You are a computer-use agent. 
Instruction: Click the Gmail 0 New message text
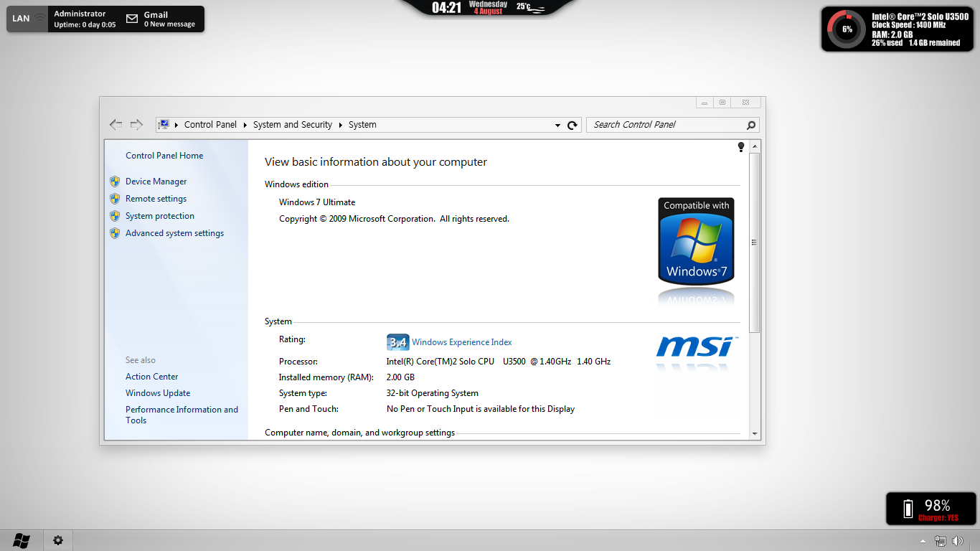point(169,19)
